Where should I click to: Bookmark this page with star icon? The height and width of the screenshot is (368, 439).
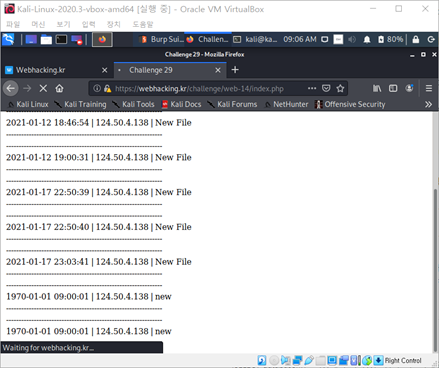340,88
